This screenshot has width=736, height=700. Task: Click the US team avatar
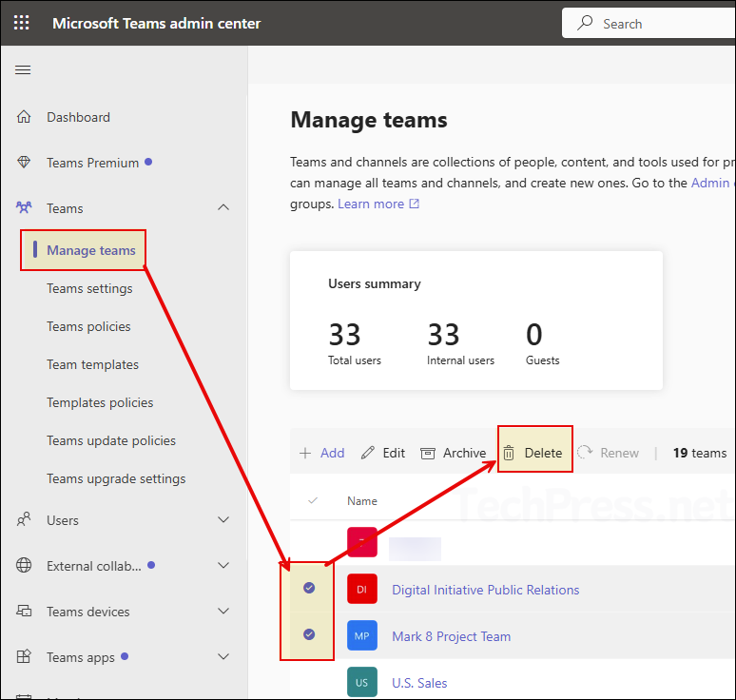coord(362,682)
